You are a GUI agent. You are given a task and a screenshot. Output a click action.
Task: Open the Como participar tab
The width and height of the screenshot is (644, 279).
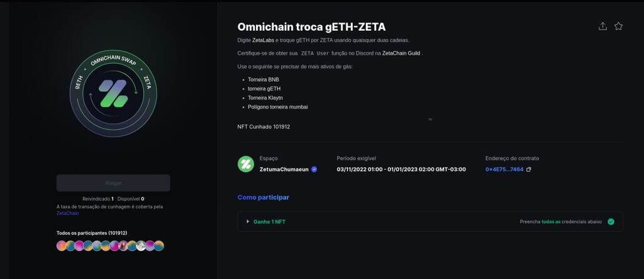[x=263, y=197]
